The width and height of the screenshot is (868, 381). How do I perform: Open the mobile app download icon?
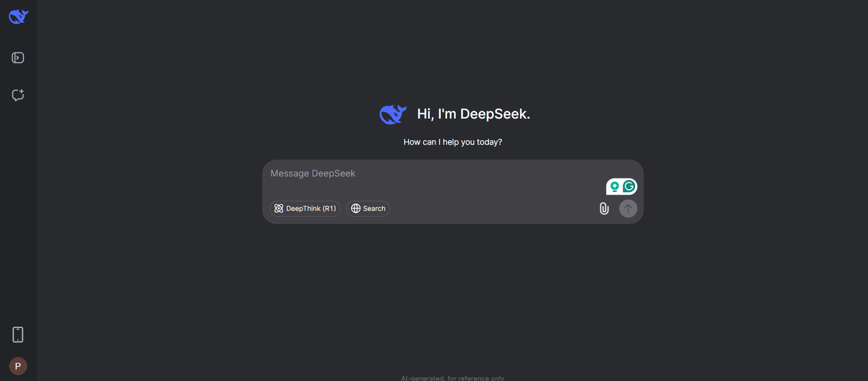pos(18,335)
